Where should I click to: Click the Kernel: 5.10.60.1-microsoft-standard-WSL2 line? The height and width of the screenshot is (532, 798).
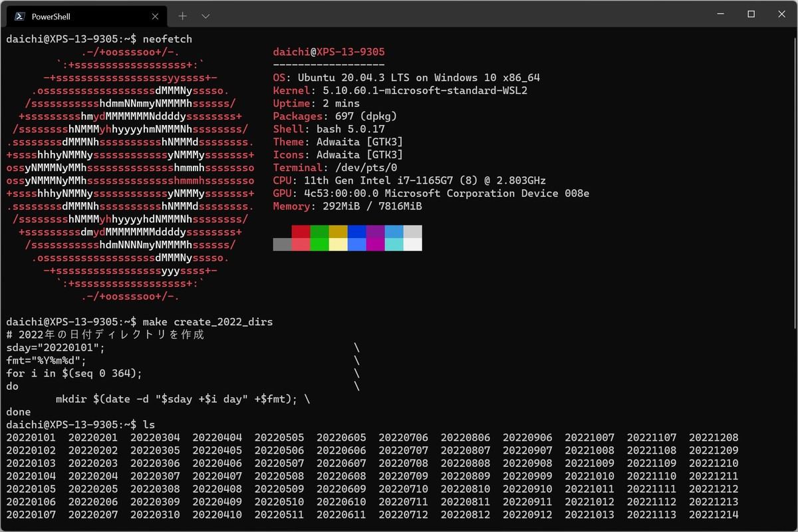(x=400, y=90)
